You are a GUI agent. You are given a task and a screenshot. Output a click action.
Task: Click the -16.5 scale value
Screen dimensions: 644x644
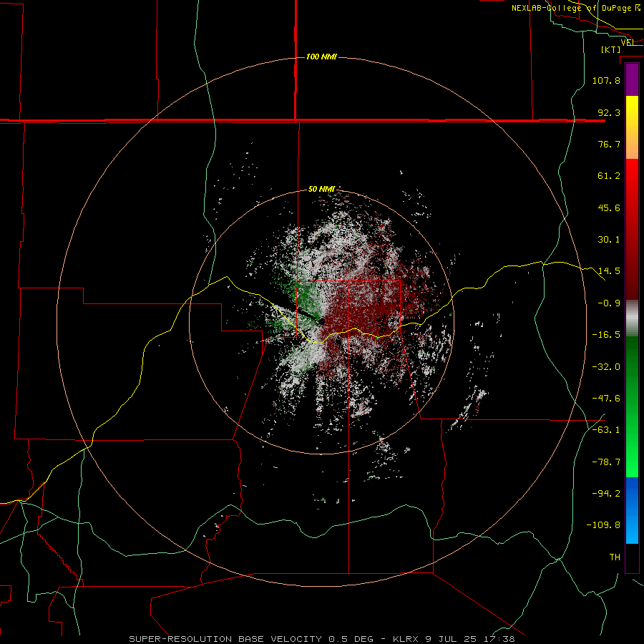click(606, 335)
